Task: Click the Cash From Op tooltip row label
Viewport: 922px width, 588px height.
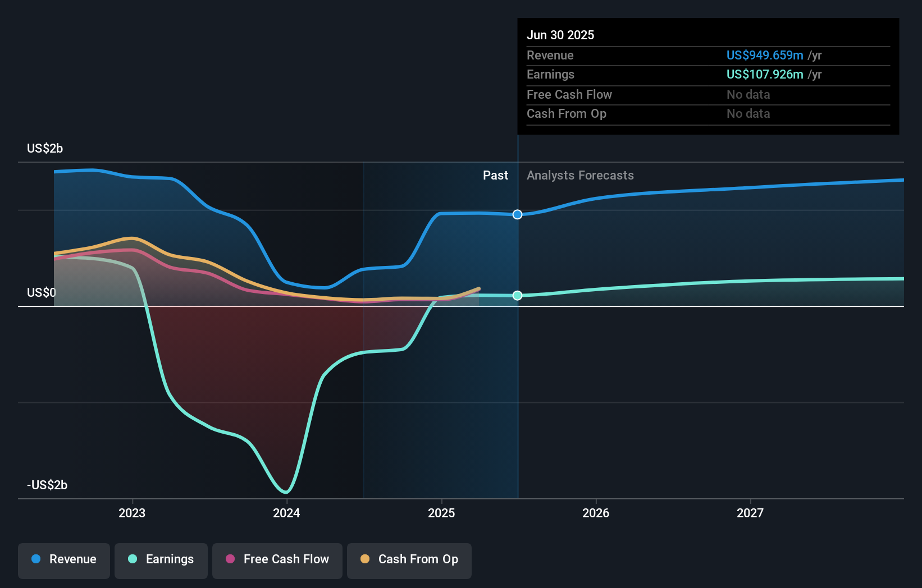Action: (x=567, y=113)
